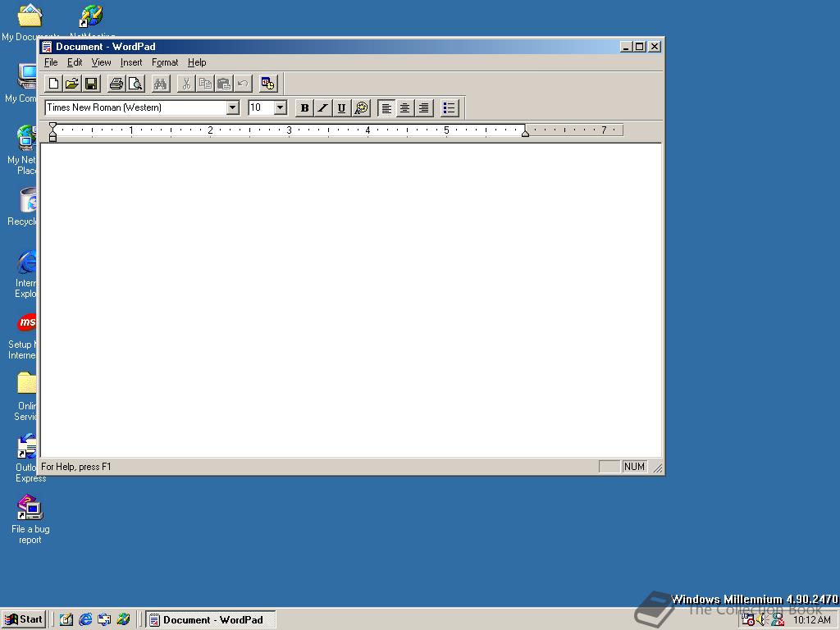Open a file with the Open folder icon
Viewport: 840px width, 630px height.
point(72,84)
